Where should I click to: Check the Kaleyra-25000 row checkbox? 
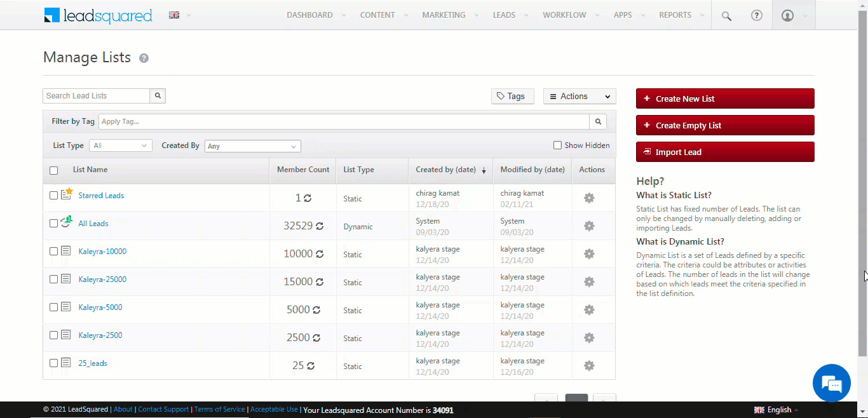(54, 280)
